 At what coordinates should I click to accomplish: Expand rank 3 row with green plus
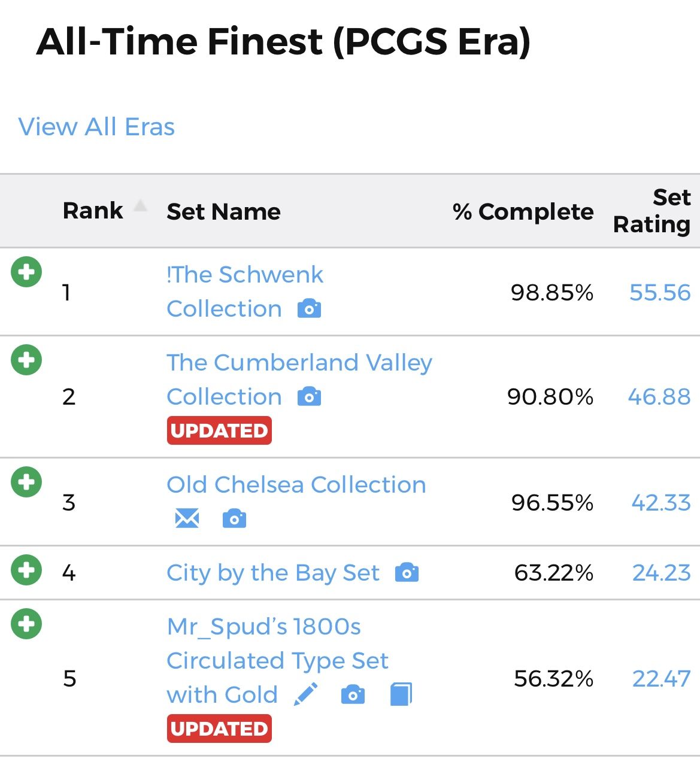(x=26, y=482)
